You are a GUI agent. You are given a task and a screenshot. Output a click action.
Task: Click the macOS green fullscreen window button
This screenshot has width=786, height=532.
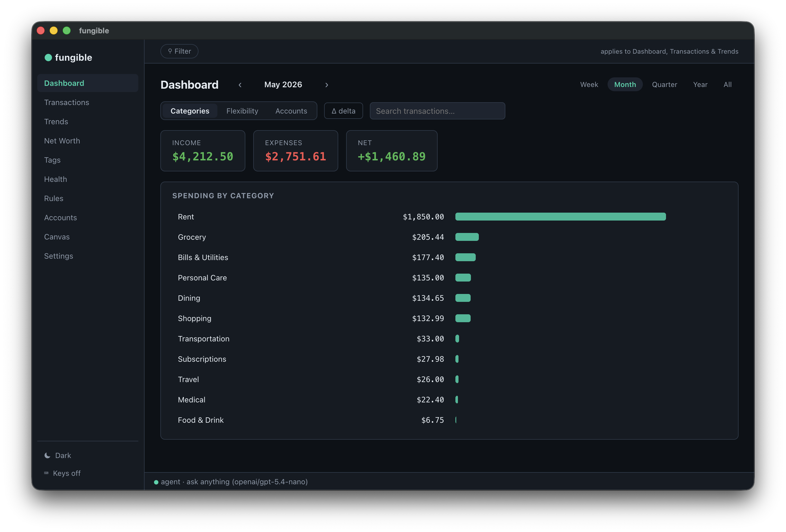pyautogui.click(x=67, y=30)
